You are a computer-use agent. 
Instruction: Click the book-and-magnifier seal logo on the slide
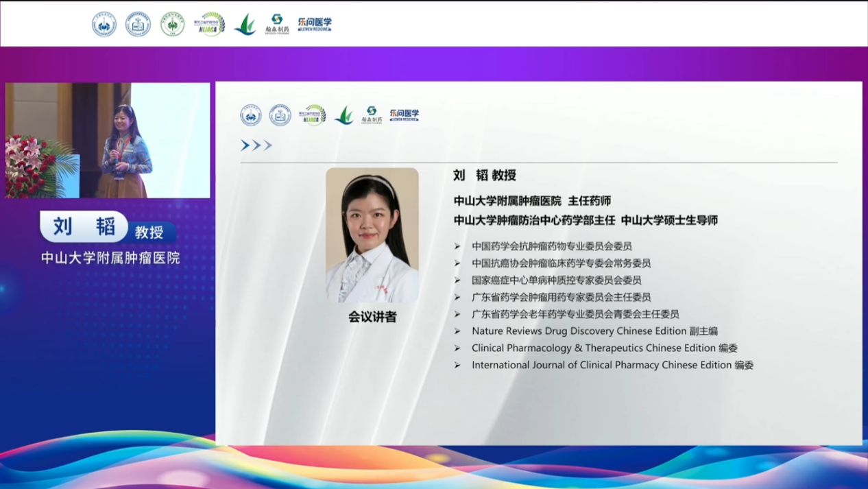[x=280, y=115]
